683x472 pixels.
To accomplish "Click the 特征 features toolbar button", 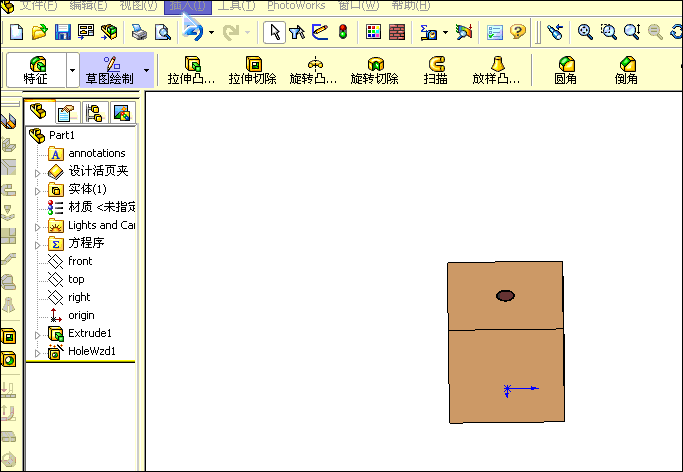I will [x=37, y=70].
